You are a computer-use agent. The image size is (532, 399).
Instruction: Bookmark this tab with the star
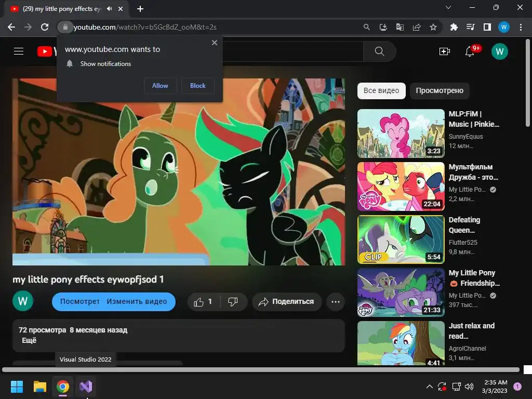point(433,27)
